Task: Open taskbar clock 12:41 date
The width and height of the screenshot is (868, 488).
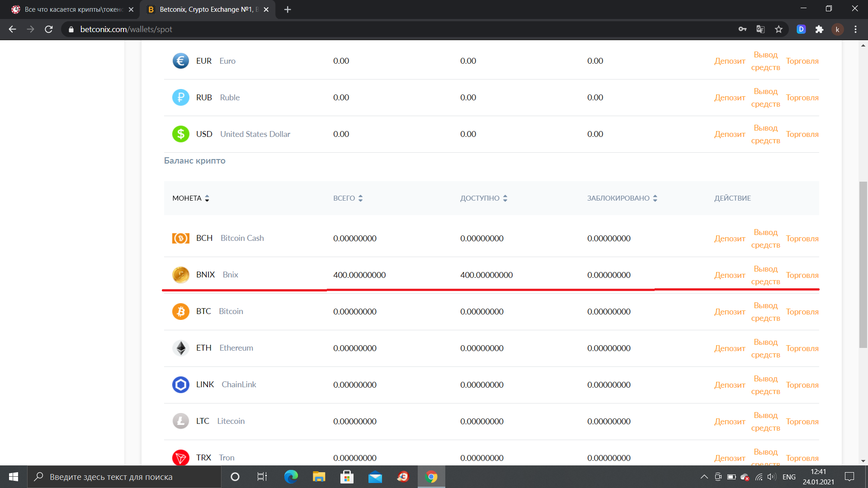Action: (x=818, y=477)
